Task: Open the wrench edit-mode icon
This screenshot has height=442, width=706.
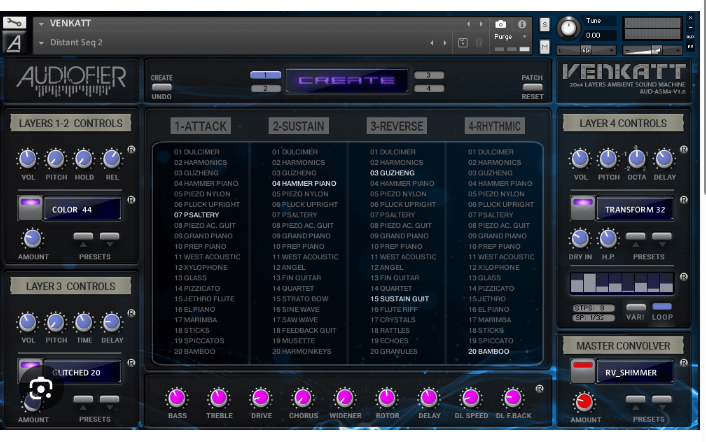Action: tap(14, 22)
